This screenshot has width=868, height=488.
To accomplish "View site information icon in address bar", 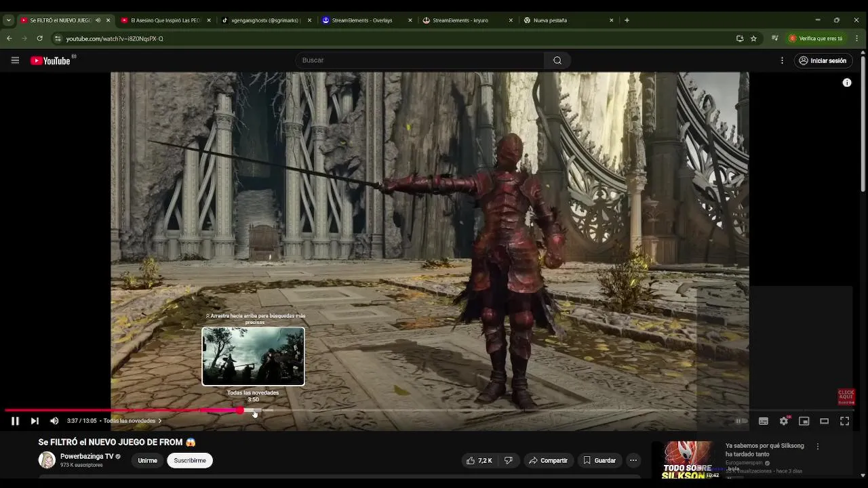I will point(58,39).
